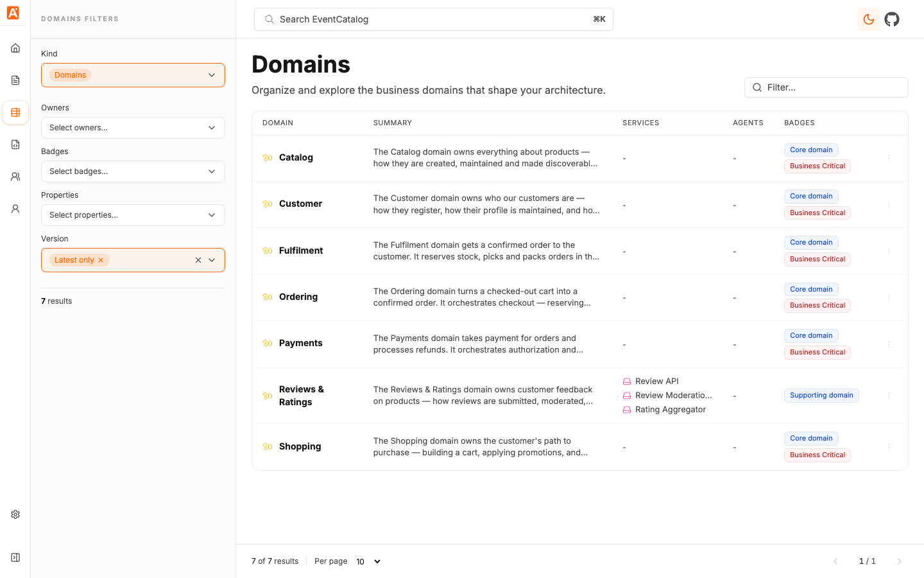This screenshot has height=578, width=924.
Task: Focus the Search EventCatalog field
Action: click(x=434, y=19)
